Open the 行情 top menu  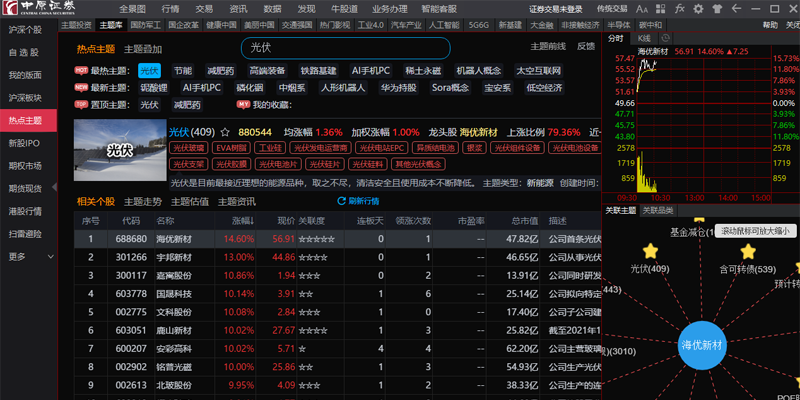pos(170,9)
